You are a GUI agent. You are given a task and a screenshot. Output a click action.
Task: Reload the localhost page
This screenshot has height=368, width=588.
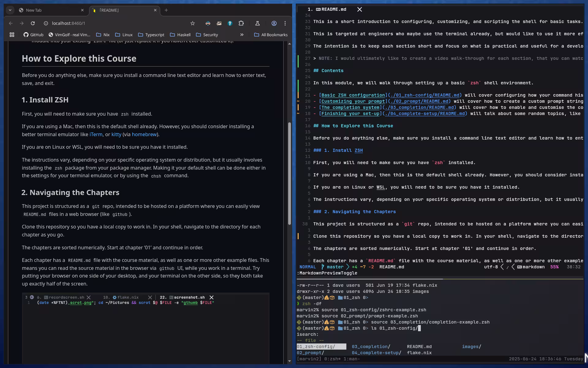coord(33,23)
